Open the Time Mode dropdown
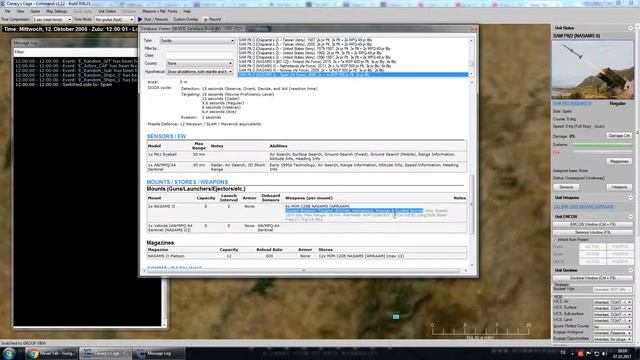The image size is (640, 360). click(114, 19)
